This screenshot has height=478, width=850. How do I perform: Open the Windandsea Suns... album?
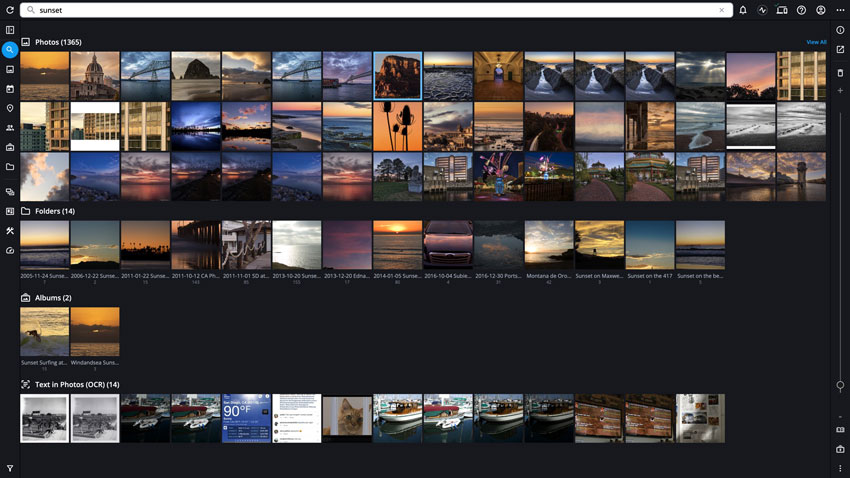[x=95, y=332]
